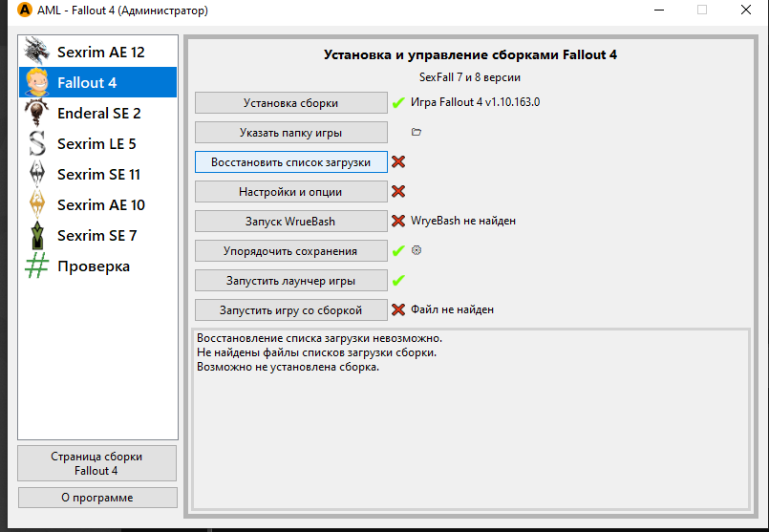Click the Указать папку игры button
The height and width of the screenshot is (532, 769).
click(x=290, y=133)
